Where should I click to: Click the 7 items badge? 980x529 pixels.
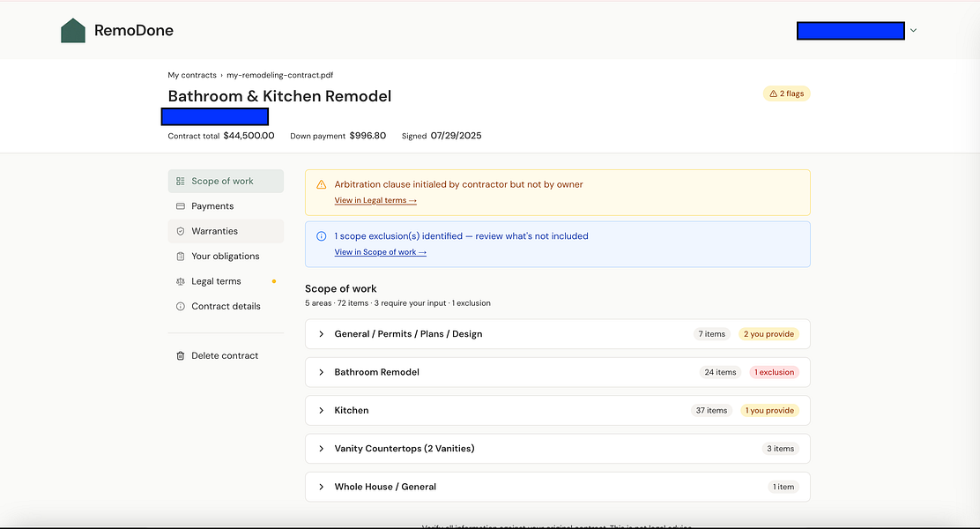(712, 334)
